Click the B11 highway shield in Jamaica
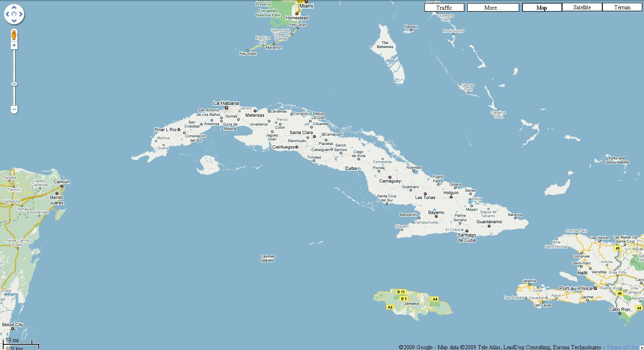This screenshot has height=350, width=644. 401,292
